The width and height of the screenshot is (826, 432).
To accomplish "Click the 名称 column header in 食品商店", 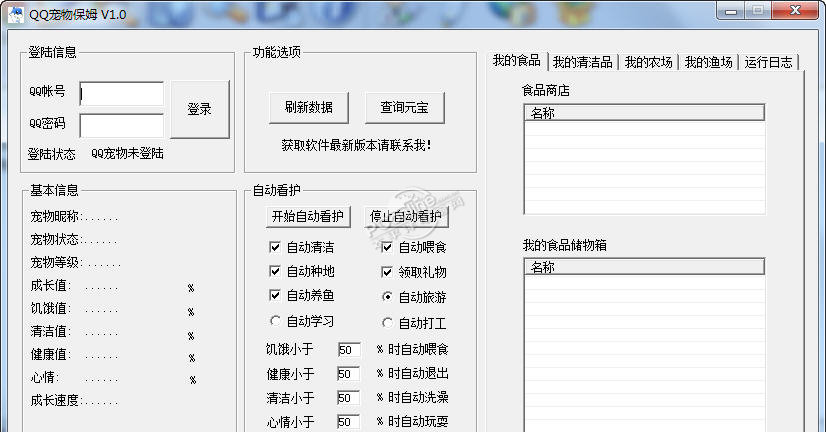I will [x=644, y=113].
